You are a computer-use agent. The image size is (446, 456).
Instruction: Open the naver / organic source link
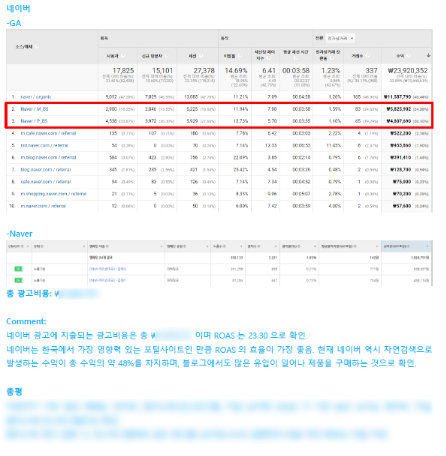[36, 97]
